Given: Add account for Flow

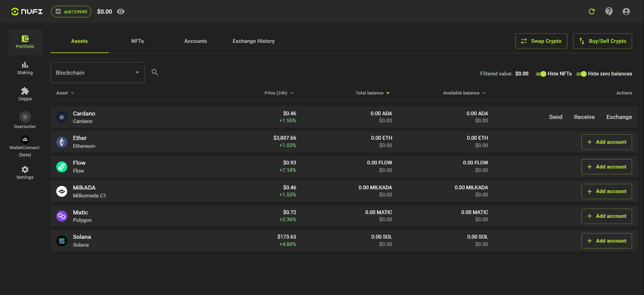Looking at the screenshot, I should tap(607, 166).
